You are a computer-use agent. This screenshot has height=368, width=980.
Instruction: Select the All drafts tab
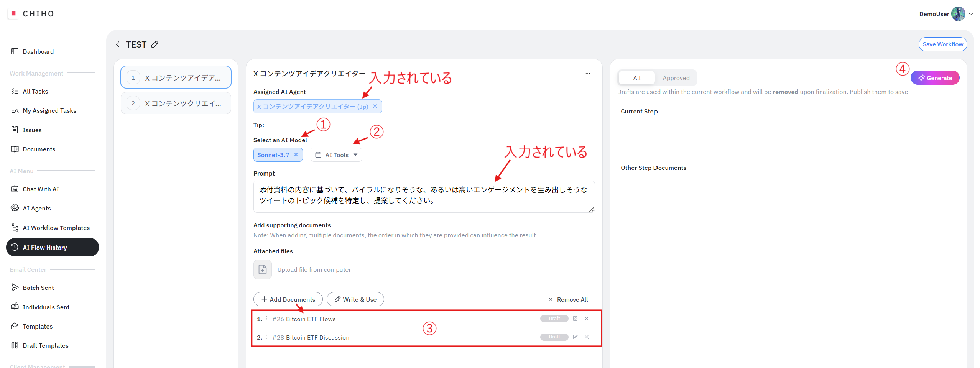pos(636,78)
